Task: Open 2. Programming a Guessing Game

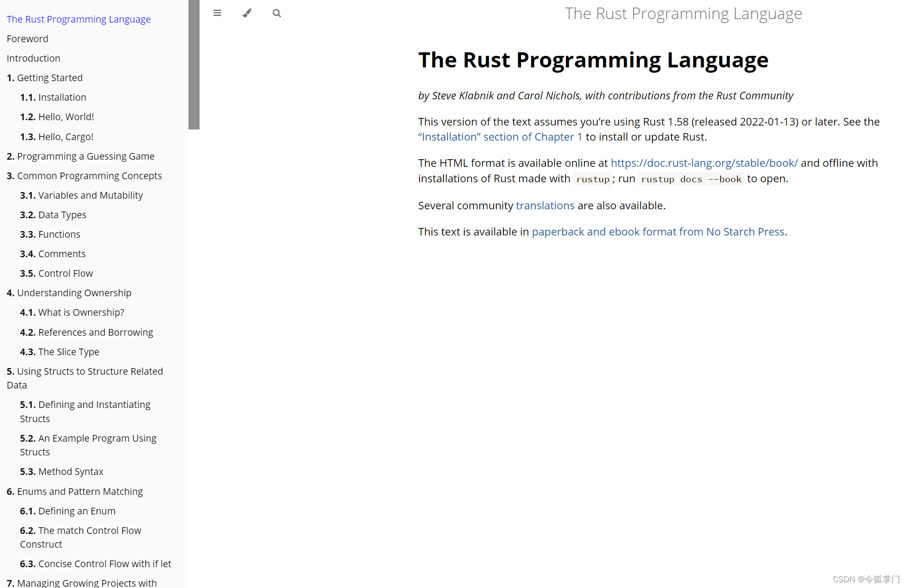Action: coord(80,156)
